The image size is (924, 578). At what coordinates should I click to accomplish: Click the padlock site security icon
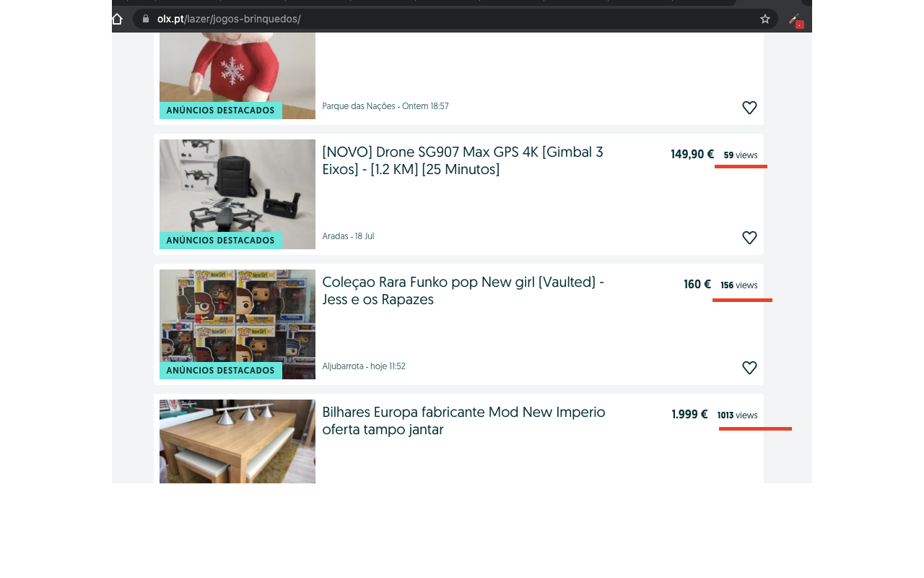pos(145,19)
